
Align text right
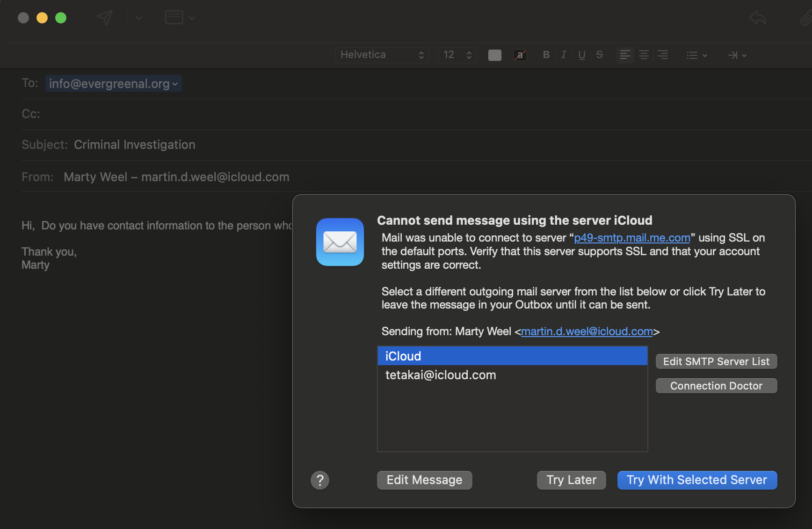(662, 55)
